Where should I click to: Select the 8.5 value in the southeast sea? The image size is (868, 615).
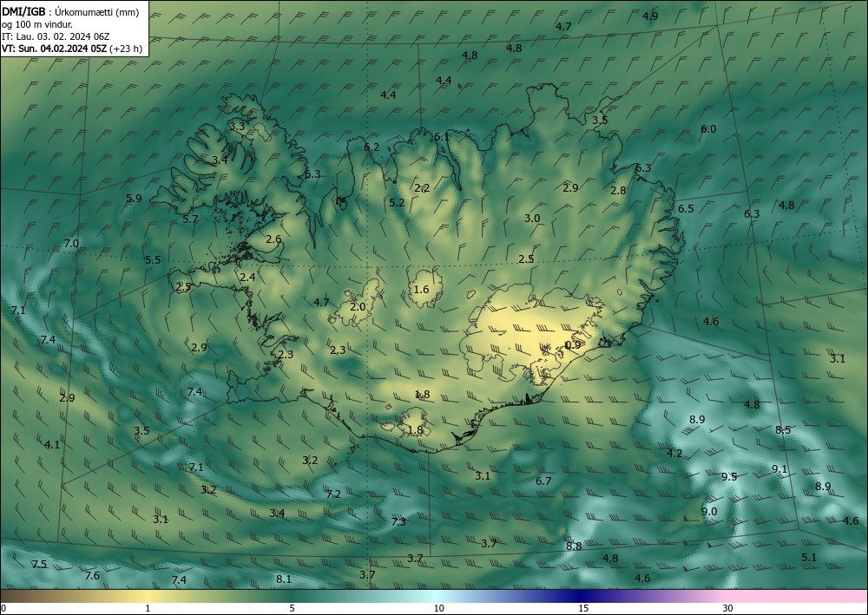point(783,429)
